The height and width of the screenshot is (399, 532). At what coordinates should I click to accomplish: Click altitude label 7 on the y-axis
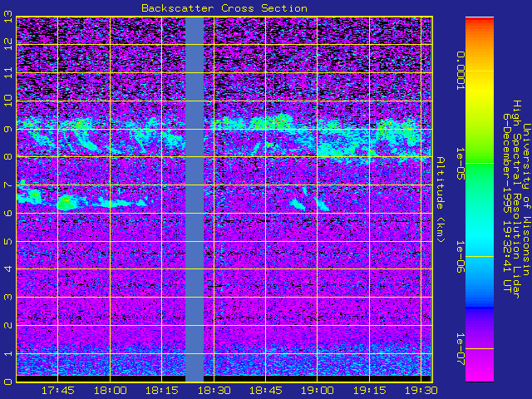click(x=7, y=185)
